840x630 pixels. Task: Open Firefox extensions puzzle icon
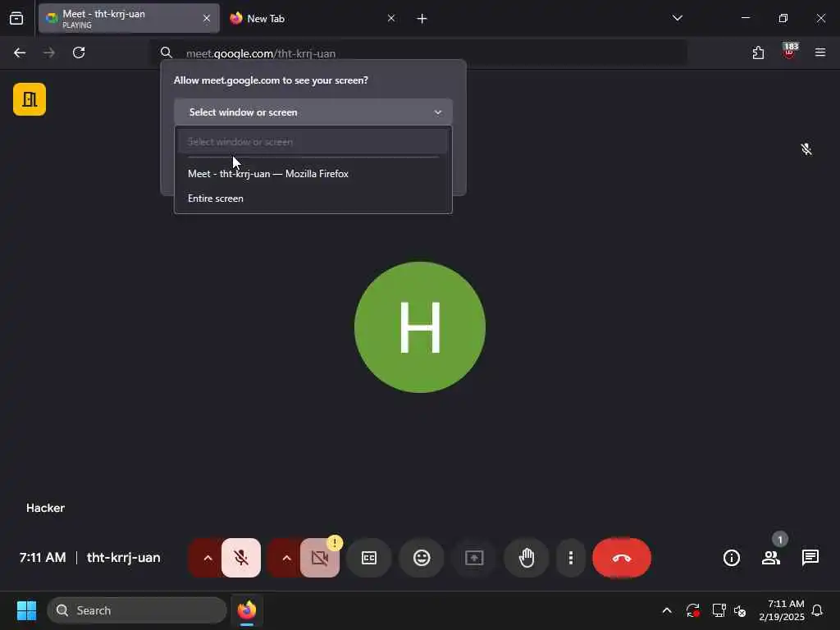point(758,52)
